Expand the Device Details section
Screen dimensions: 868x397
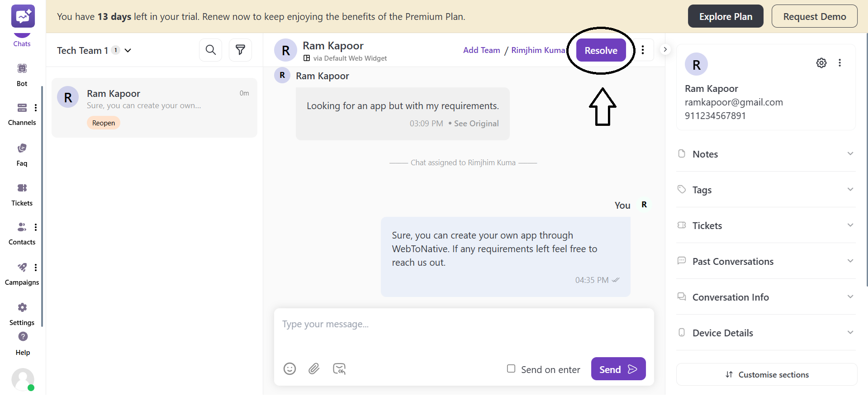tap(850, 332)
